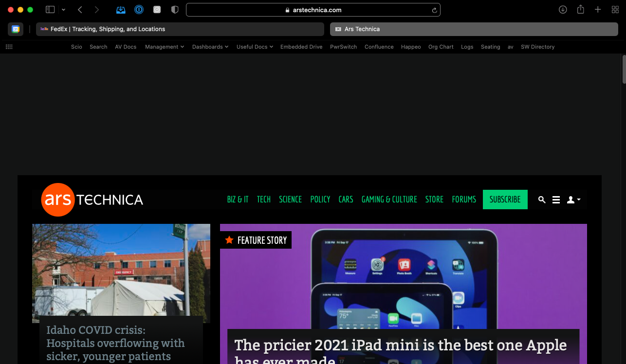The height and width of the screenshot is (364, 626).
Task: Expand the Management bookmarks folder
Action: [x=165, y=47]
